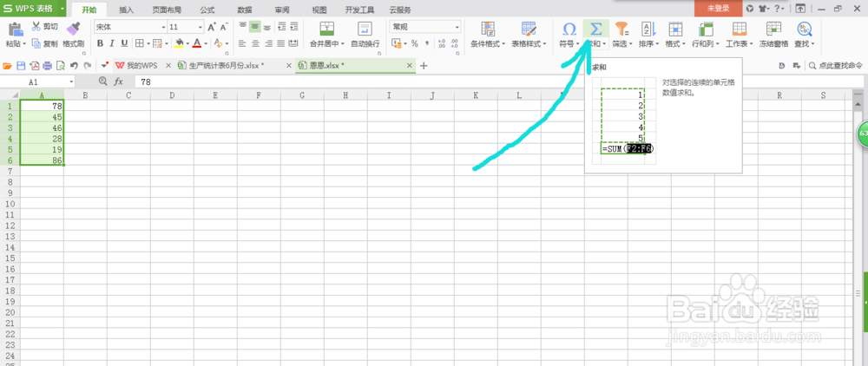Click the increase decimal places icon

point(441,43)
